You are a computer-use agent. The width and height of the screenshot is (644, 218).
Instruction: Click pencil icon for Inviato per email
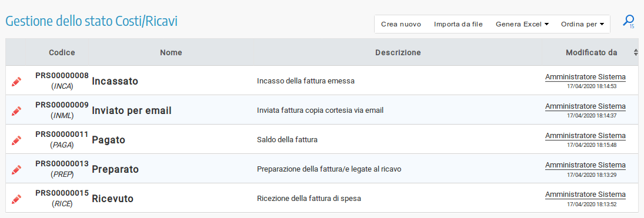coord(16,111)
